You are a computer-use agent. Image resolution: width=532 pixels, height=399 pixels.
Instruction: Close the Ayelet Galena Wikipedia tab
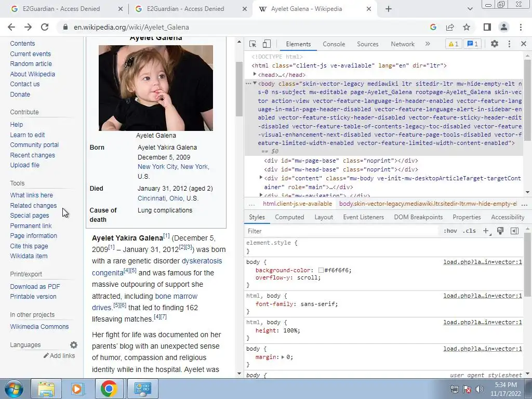click(x=369, y=9)
